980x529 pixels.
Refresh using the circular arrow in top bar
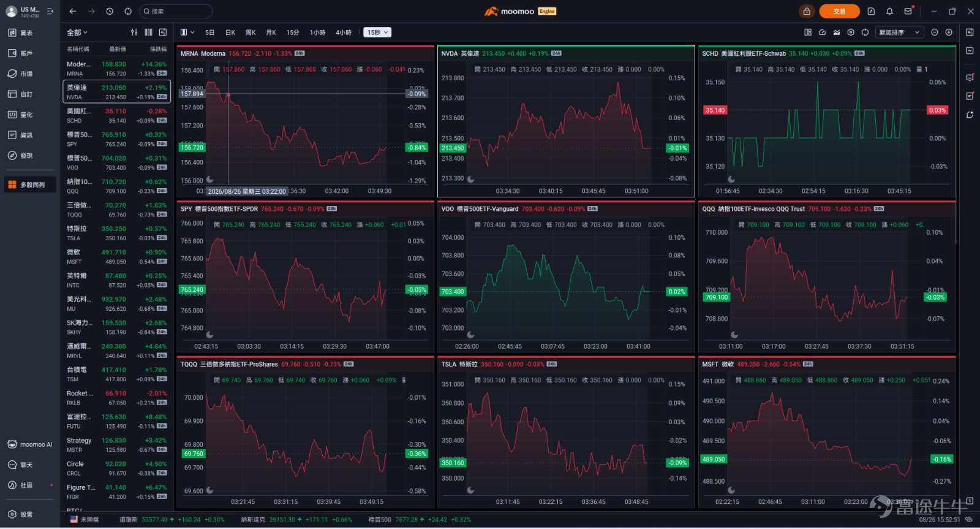pyautogui.click(x=128, y=11)
